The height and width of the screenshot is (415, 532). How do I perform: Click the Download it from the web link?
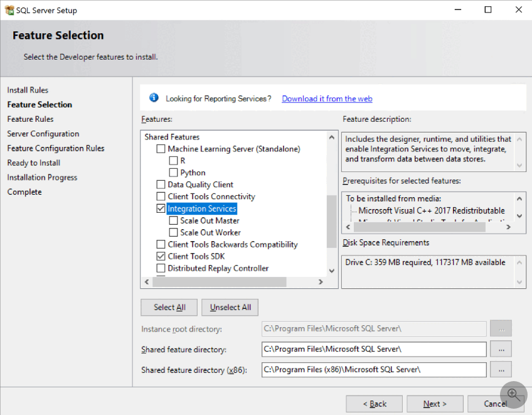click(x=327, y=99)
